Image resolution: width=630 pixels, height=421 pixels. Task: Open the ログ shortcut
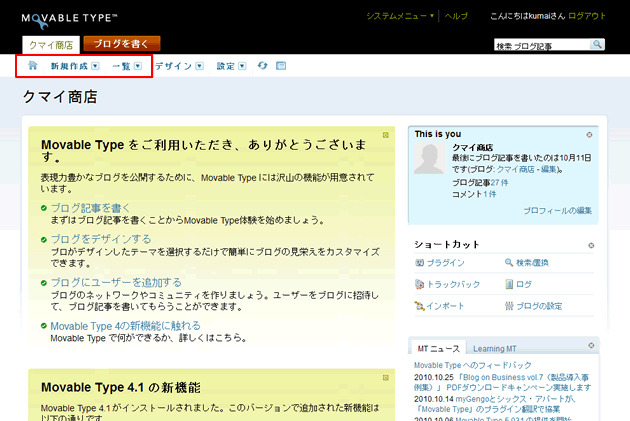[518, 284]
